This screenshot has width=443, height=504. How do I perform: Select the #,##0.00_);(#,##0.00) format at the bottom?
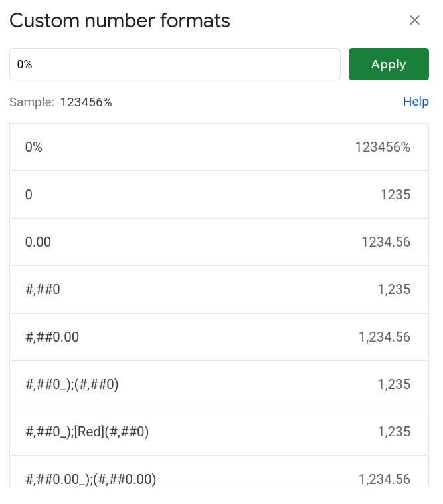pos(90,478)
